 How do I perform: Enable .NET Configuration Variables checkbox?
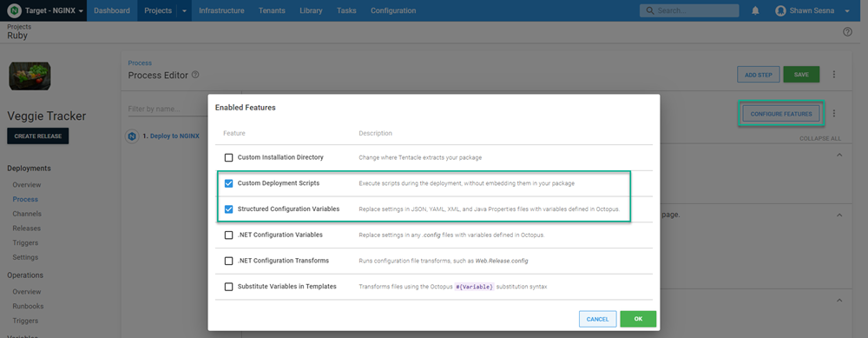228,235
